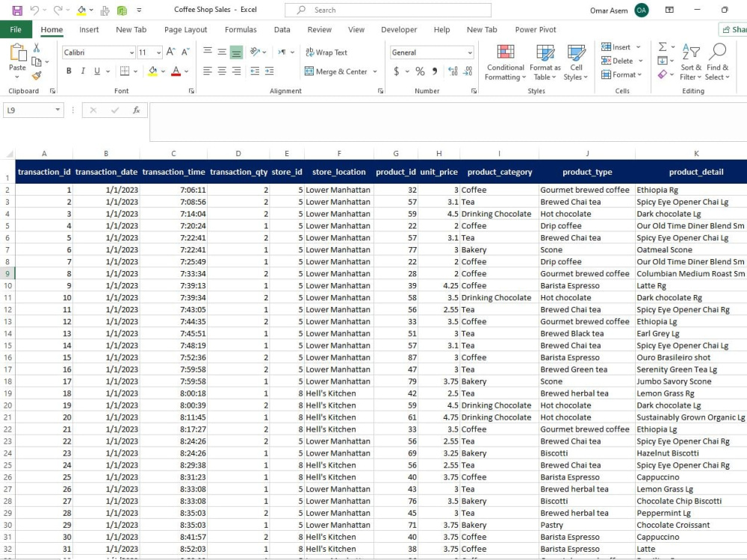This screenshot has width=747, height=560.
Task: Click the Borders icon
Action: click(125, 71)
